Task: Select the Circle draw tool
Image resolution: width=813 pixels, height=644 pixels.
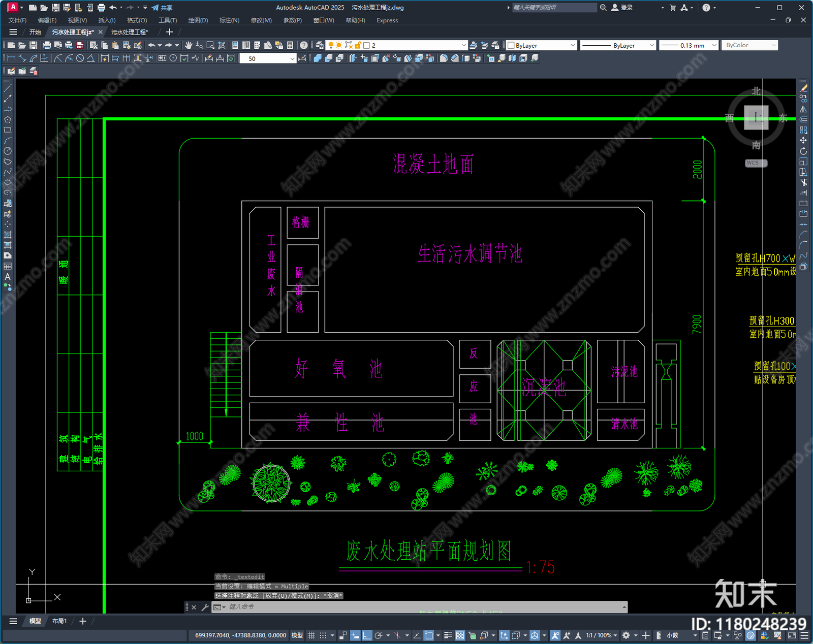Action: (8, 151)
